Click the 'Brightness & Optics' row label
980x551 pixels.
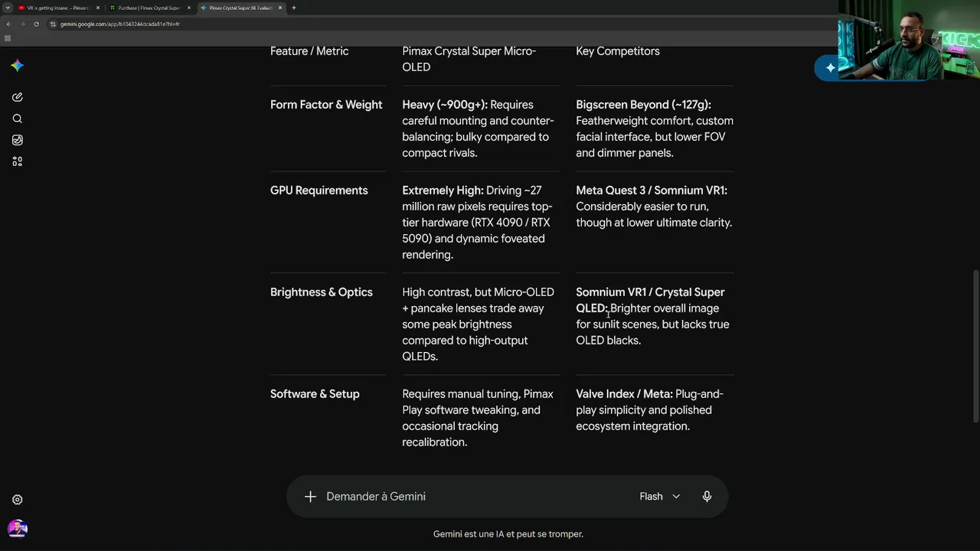tap(322, 292)
